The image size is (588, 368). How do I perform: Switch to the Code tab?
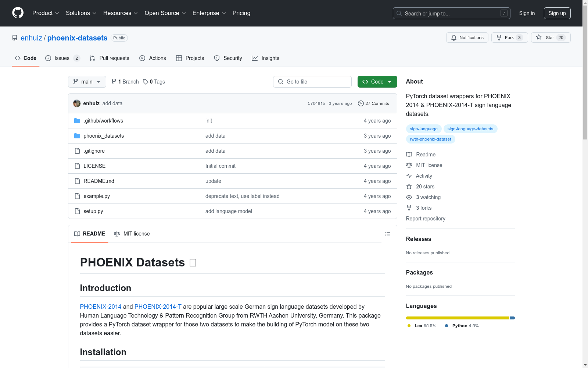click(25, 58)
